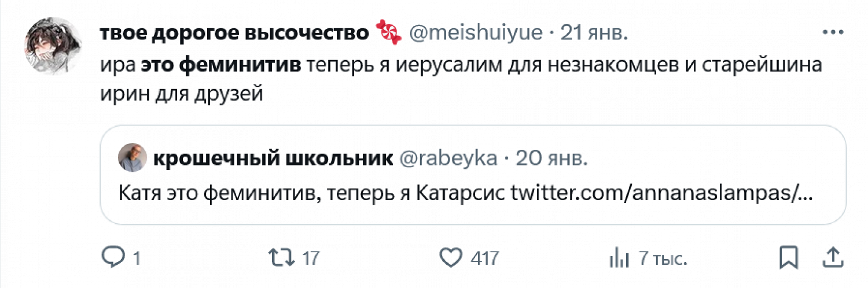Open the tweet author's profile avatar
The height and width of the screenshot is (288, 868).
click(x=53, y=46)
